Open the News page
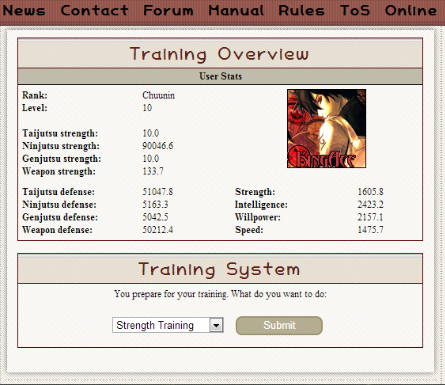 tap(24, 11)
